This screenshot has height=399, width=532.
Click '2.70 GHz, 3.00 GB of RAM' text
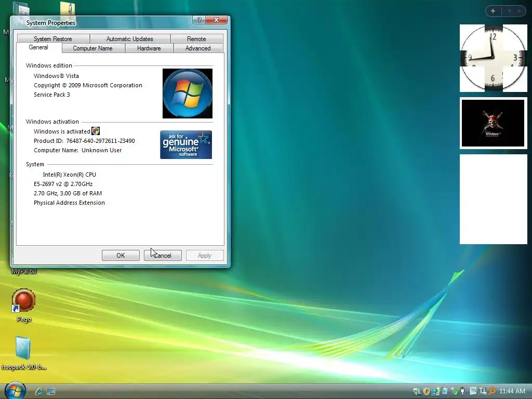68,193
